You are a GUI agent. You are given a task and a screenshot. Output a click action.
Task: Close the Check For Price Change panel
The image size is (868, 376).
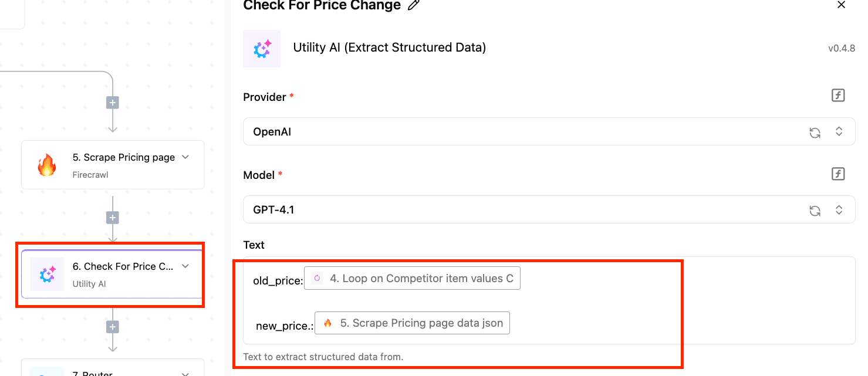[841, 5]
